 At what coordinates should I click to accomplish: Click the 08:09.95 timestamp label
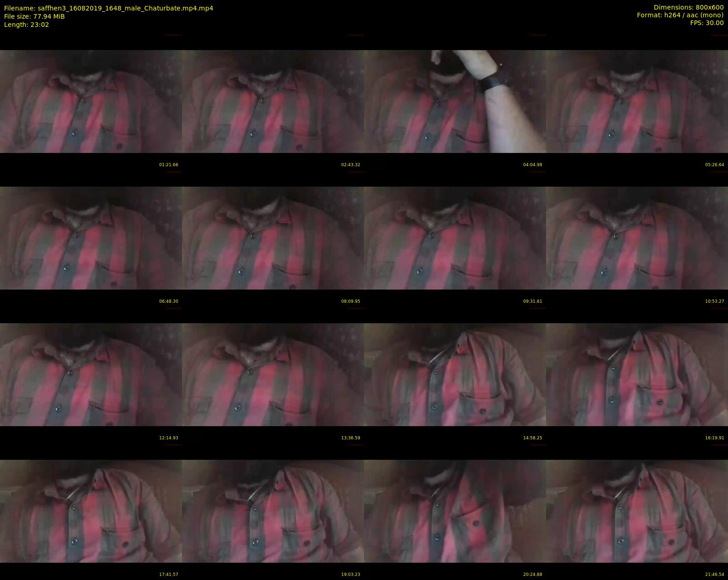click(x=351, y=301)
